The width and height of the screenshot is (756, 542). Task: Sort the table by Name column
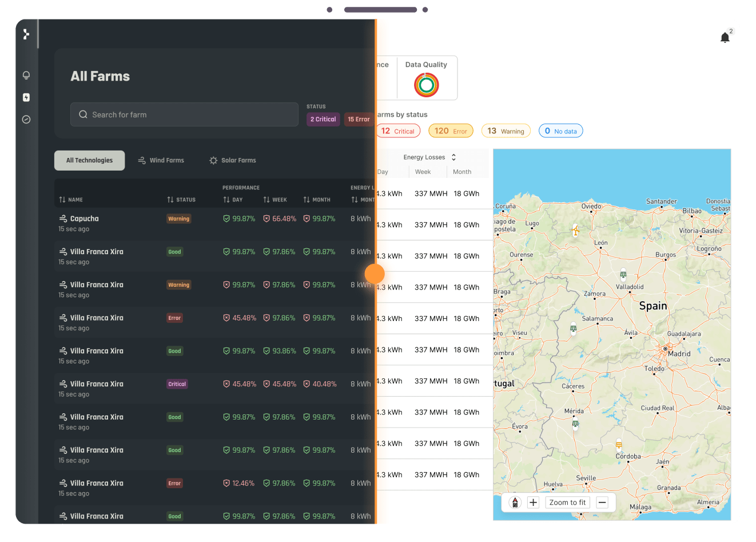(x=71, y=200)
